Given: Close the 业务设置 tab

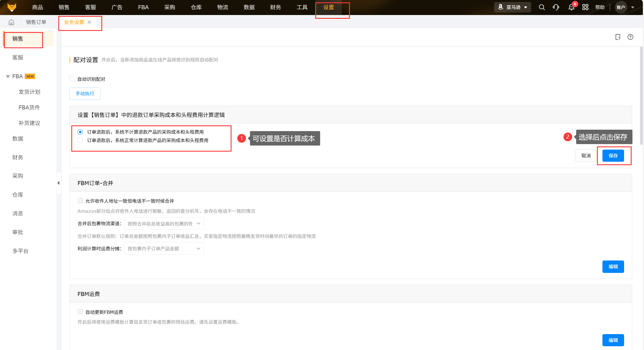Looking at the screenshot, I should tap(89, 22).
